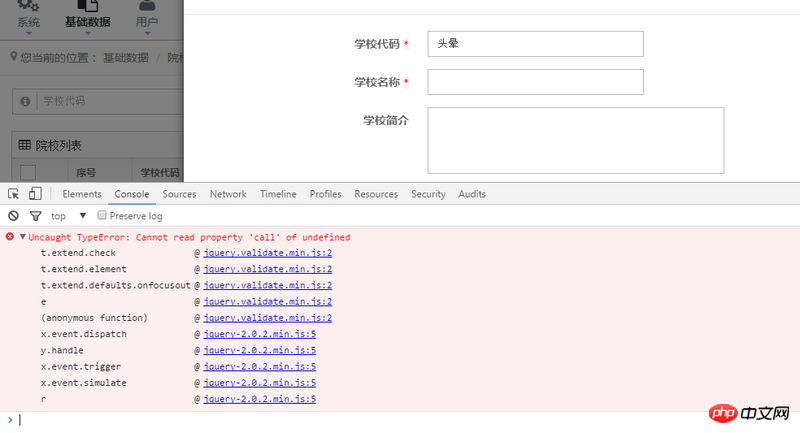Switch to the Security tab

coord(428,194)
